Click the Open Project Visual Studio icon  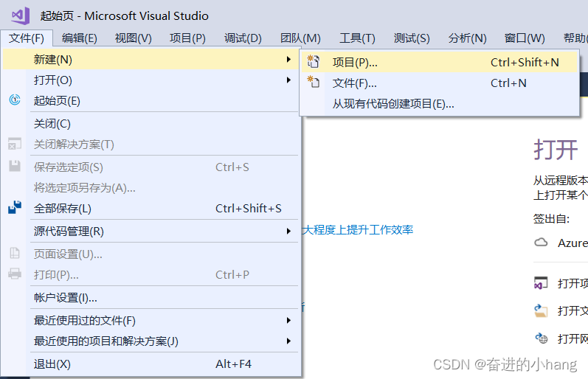tap(541, 283)
